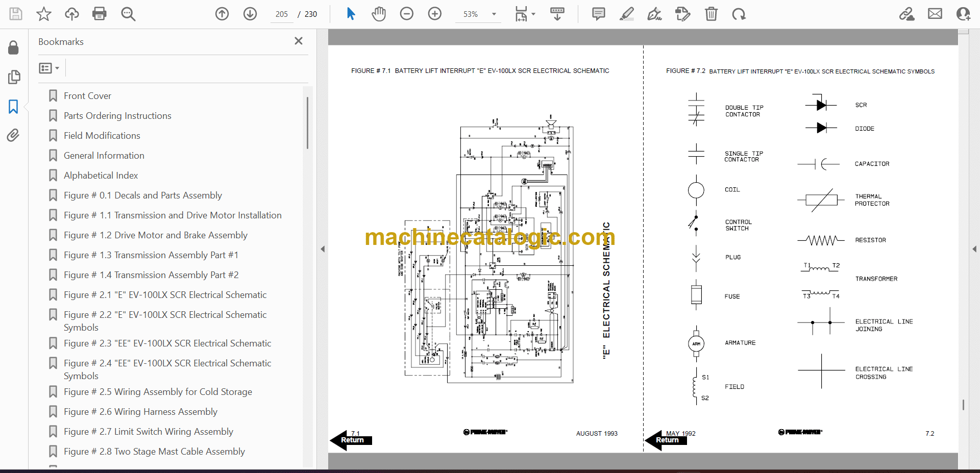980x473 pixels.
Task: Upload file to cloud icon
Action: [72, 14]
